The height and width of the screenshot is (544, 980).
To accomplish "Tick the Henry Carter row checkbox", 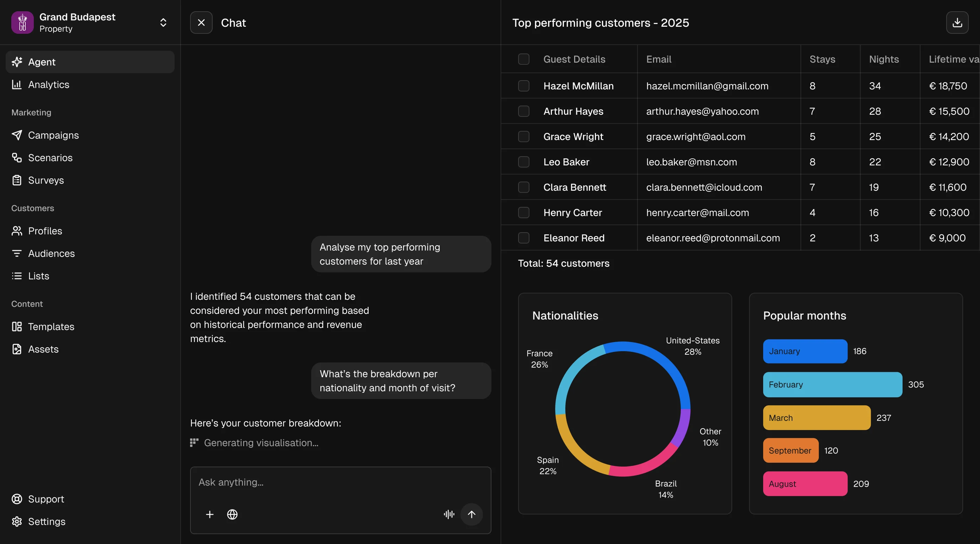I will tap(523, 212).
